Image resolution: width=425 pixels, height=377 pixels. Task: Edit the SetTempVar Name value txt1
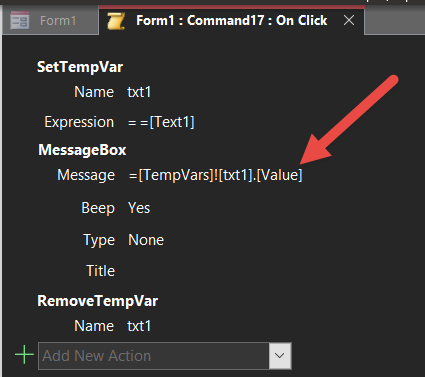139,92
